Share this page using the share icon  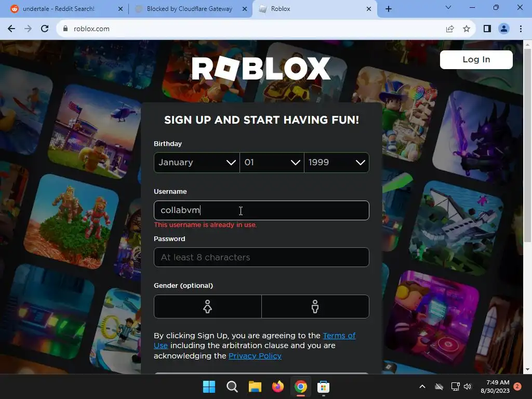click(450, 29)
